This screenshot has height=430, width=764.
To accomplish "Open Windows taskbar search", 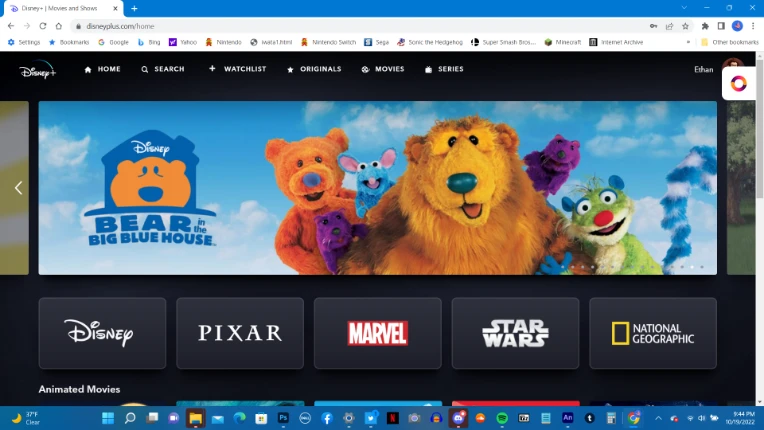I will (130, 418).
